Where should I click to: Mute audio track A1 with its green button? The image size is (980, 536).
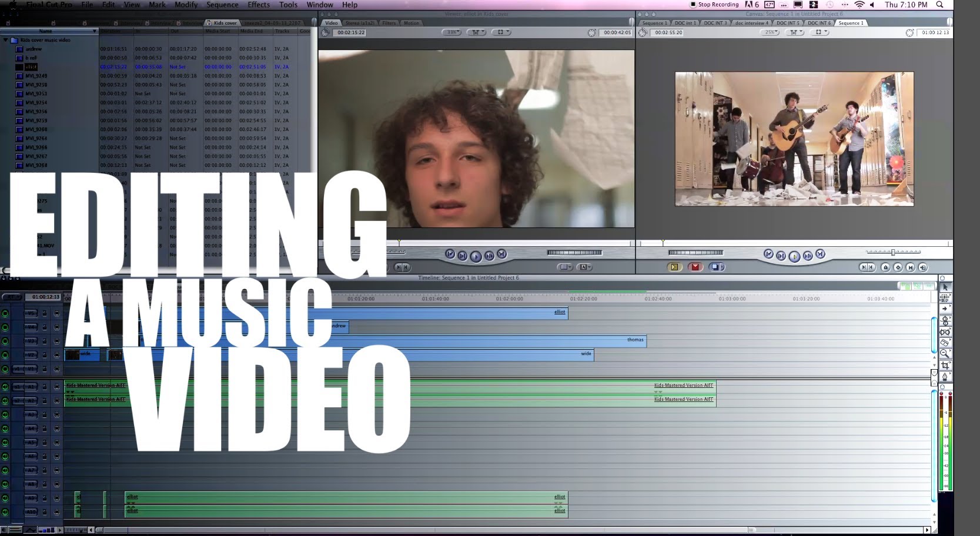tap(5, 387)
